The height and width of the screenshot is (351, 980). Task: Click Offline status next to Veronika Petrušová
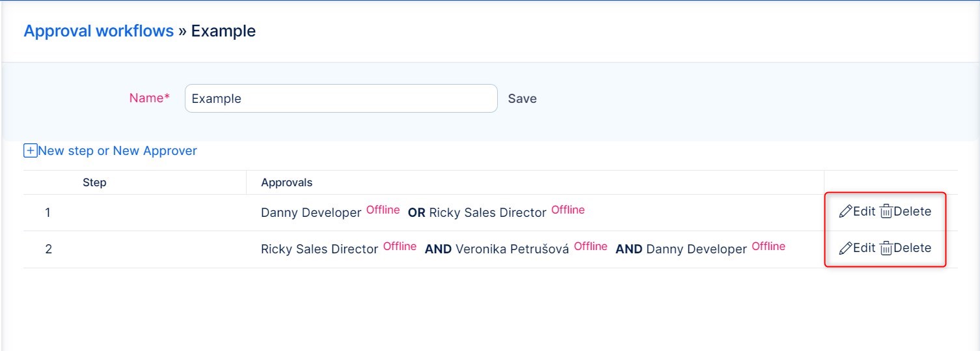pyautogui.click(x=590, y=246)
